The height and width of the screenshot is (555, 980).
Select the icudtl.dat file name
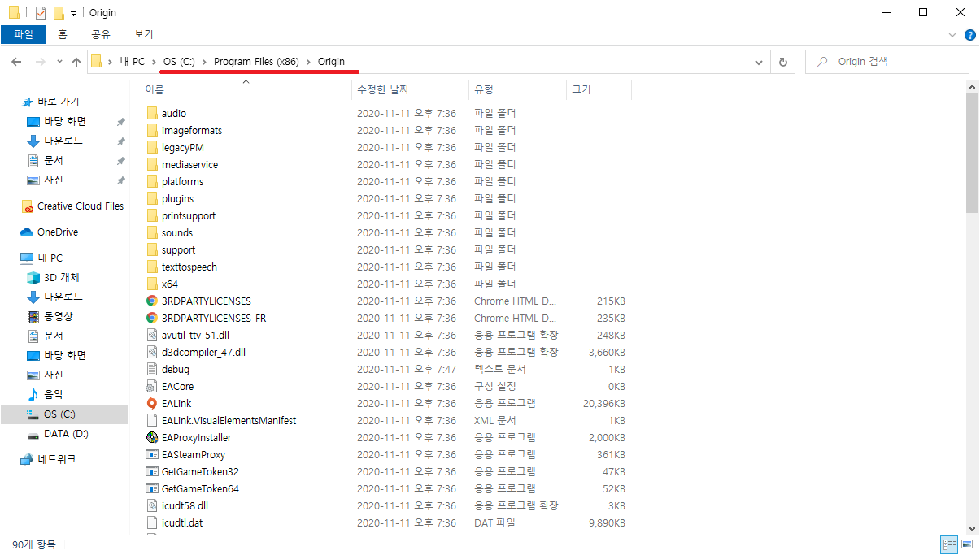coord(182,522)
